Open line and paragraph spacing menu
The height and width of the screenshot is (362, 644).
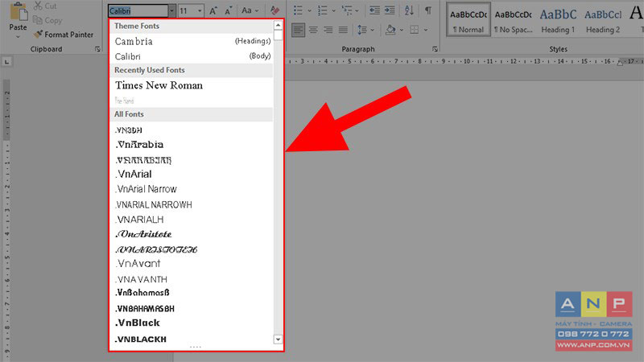(x=365, y=30)
